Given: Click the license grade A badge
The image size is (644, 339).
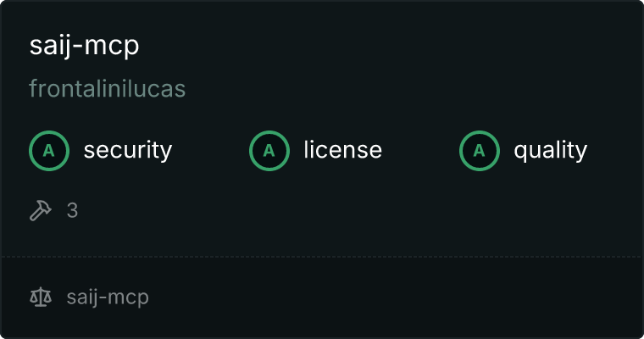Looking at the screenshot, I should (x=269, y=151).
